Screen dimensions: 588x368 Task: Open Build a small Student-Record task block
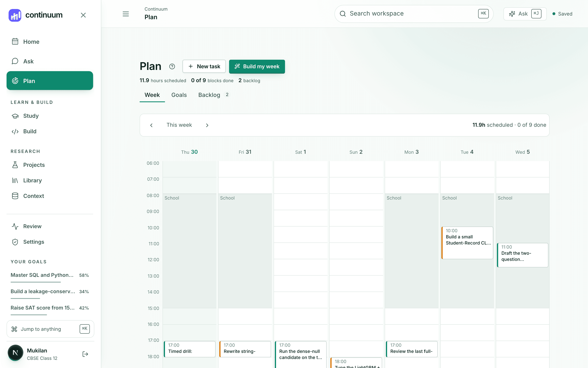tap(467, 243)
